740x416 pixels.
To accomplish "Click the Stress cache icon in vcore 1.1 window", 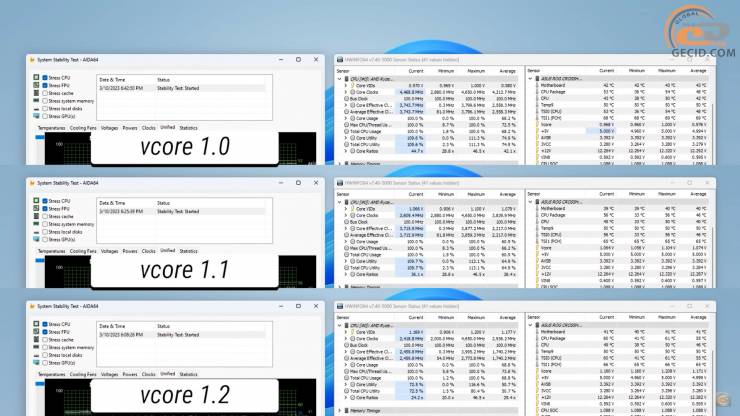I will [36, 216].
